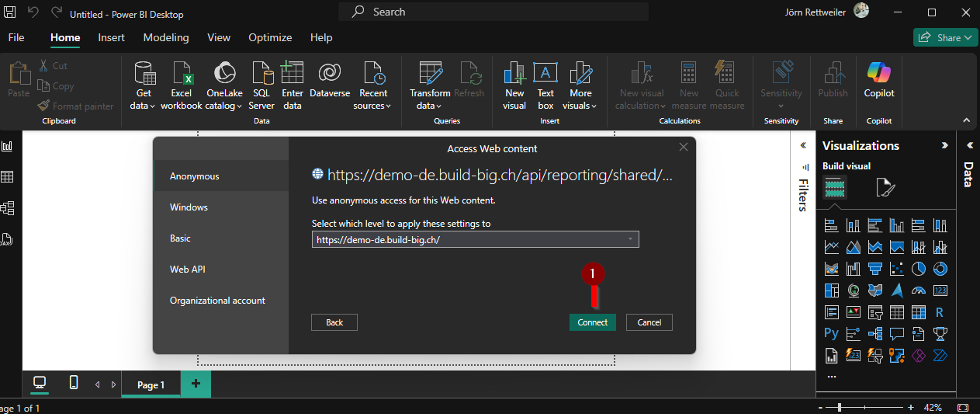Close the Access Web content dialog
The width and height of the screenshot is (980, 414).
(x=684, y=148)
